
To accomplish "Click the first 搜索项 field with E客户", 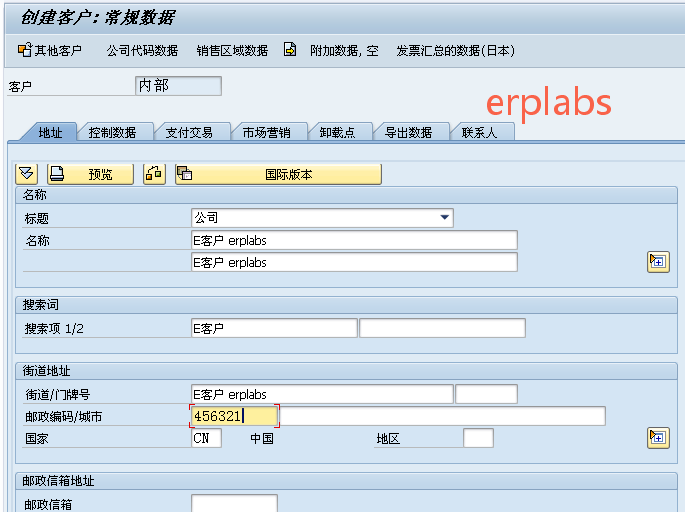I will coord(274,328).
